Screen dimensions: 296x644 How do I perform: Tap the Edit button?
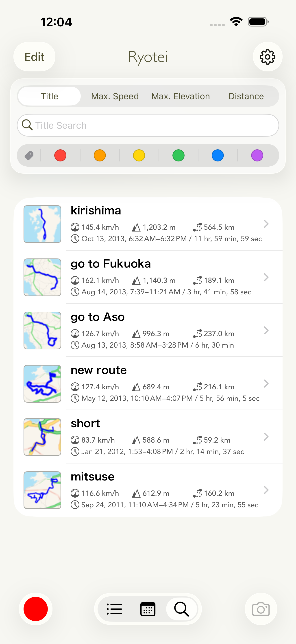pyautogui.click(x=35, y=57)
